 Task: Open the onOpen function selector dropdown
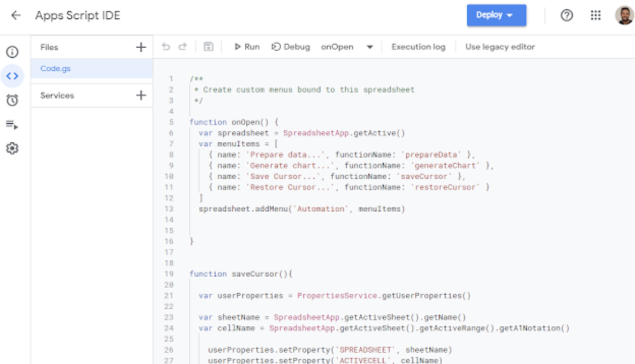347,47
